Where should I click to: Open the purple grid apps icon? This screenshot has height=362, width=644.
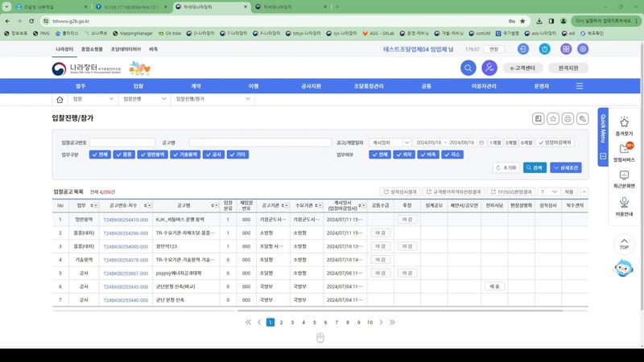566,49
